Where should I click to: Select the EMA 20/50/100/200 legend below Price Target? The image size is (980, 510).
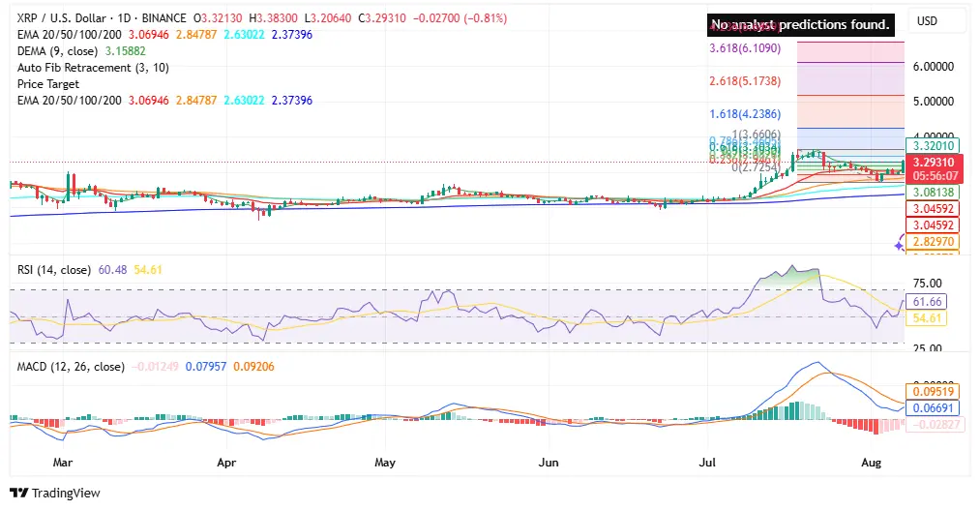tap(70, 100)
